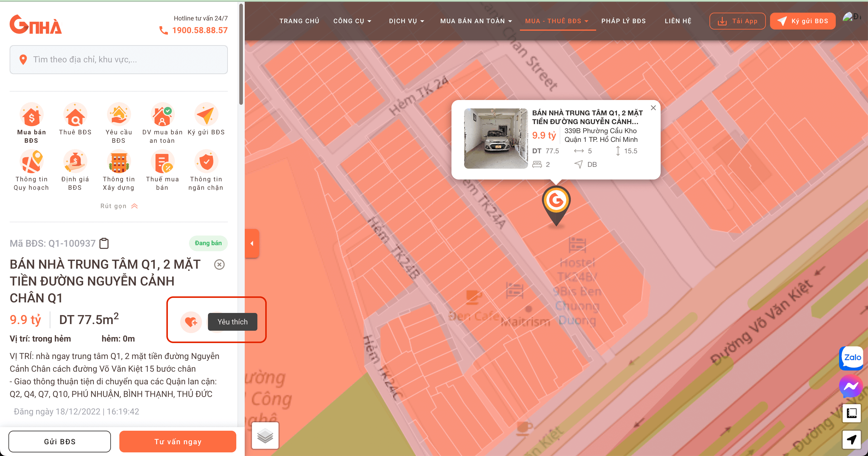The image size is (868, 456).
Task: Click the Vị trí: trong hẻm text
Action: point(40,339)
